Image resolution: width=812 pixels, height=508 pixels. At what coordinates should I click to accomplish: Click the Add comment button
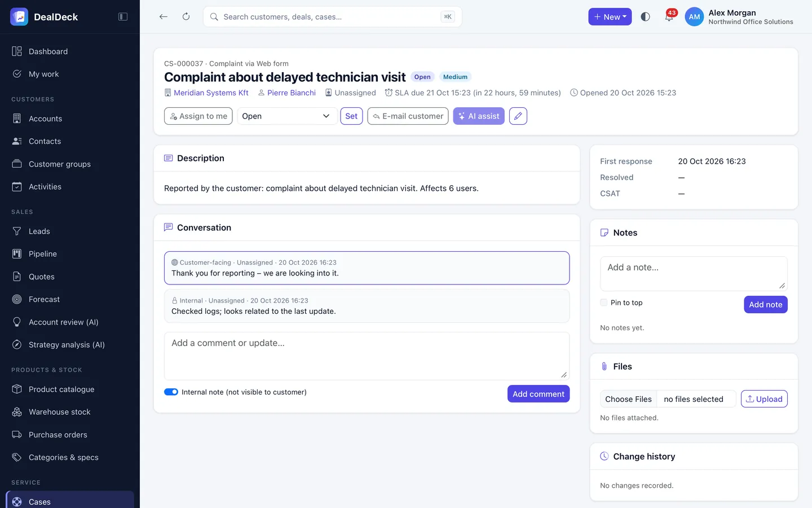(x=539, y=394)
